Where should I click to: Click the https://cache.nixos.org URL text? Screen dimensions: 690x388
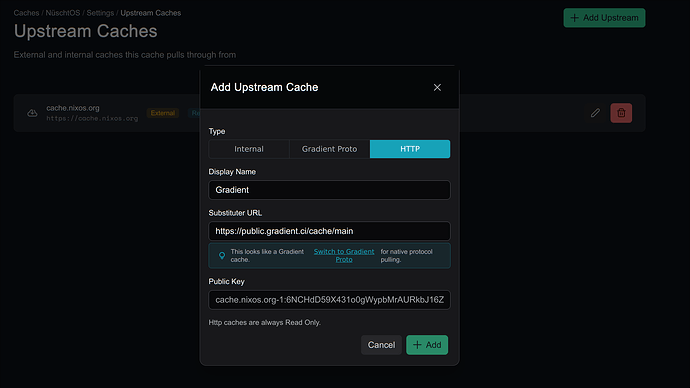[92, 118]
